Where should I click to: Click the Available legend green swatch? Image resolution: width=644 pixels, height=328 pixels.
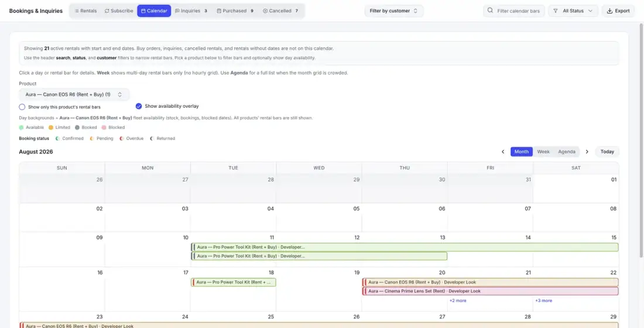(21, 128)
